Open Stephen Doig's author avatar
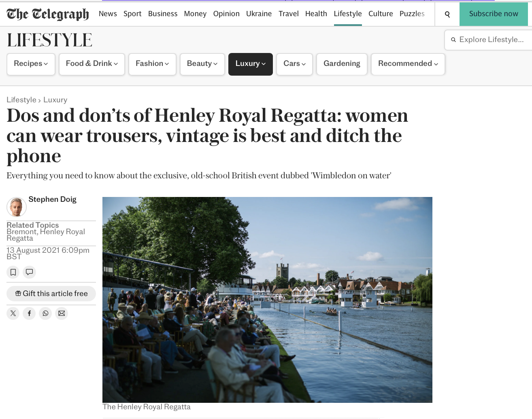The width and height of the screenshot is (532, 419). [x=17, y=207]
